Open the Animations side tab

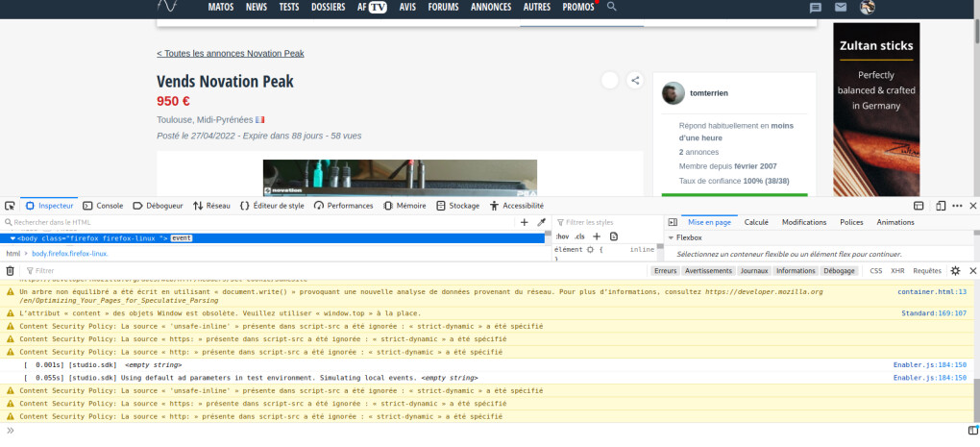[x=895, y=222]
